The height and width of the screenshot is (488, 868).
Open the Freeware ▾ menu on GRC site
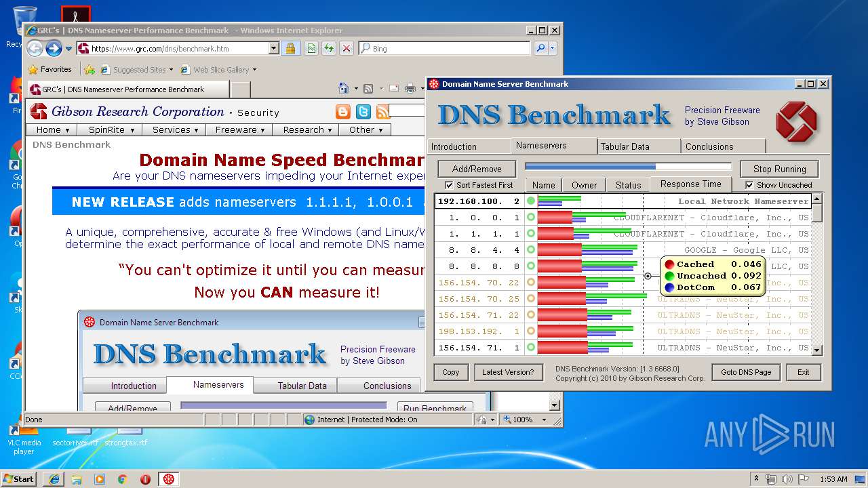(x=240, y=129)
